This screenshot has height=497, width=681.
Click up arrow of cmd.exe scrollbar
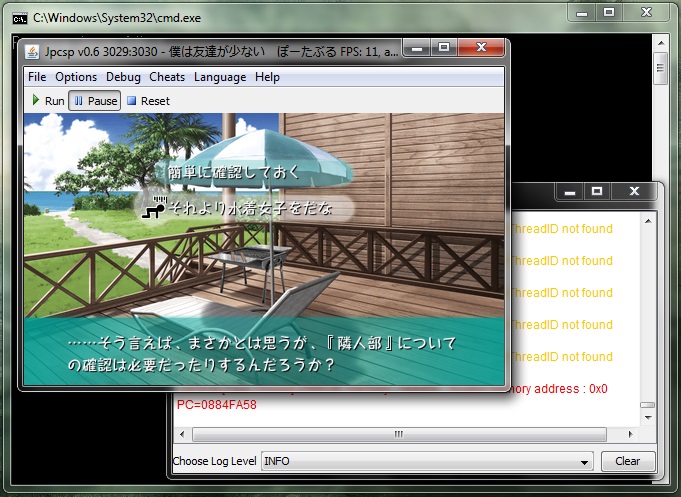[x=661, y=43]
